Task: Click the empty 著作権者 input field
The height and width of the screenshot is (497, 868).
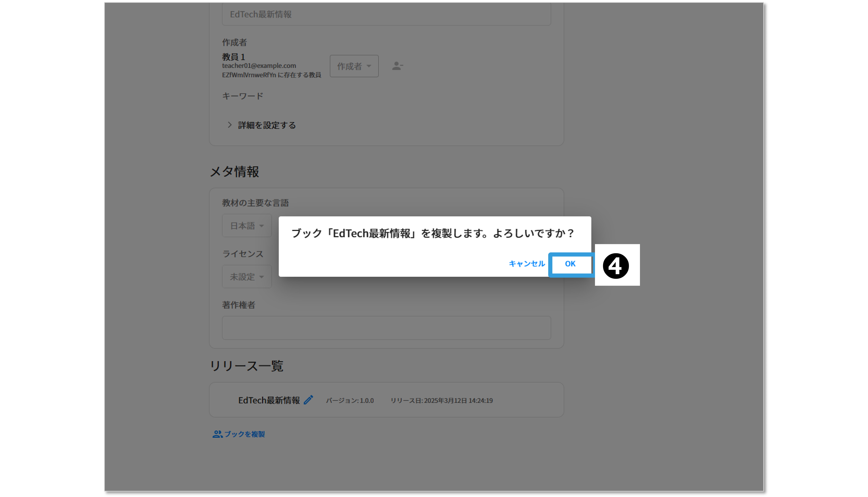Action: pos(386,328)
